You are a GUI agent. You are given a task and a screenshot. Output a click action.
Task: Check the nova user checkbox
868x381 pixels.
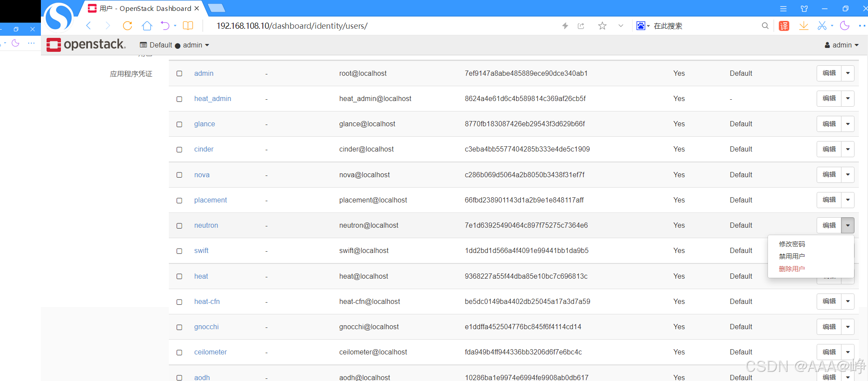179,175
